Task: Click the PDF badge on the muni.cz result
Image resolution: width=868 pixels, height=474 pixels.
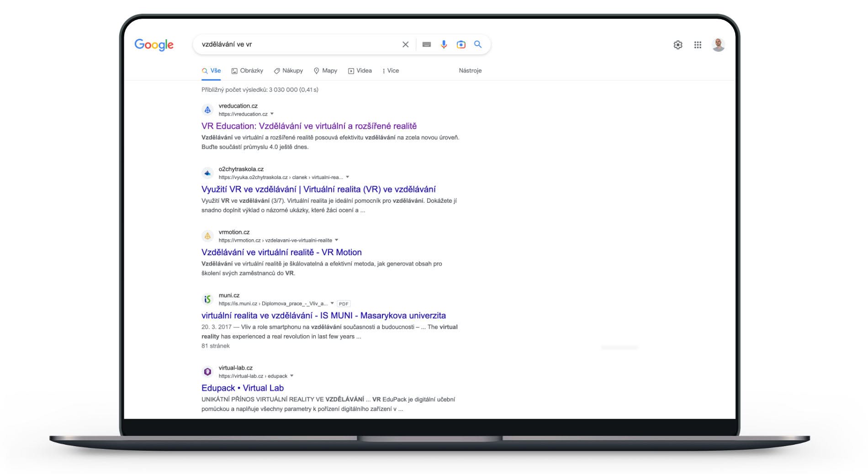Action: point(344,304)
